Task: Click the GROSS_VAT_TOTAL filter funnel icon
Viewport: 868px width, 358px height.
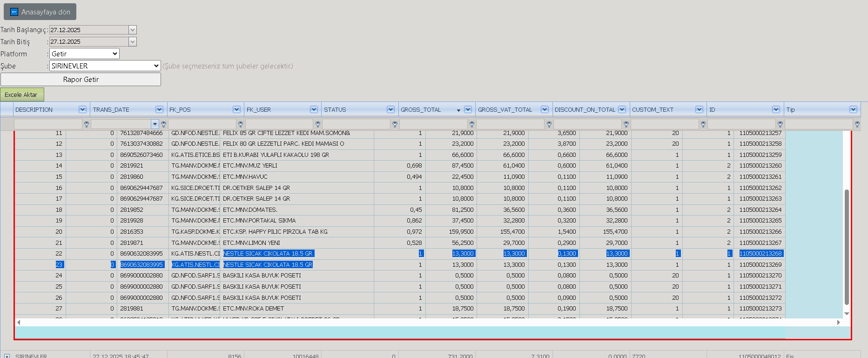Action: pyautogui.click(x=549, y=124)
